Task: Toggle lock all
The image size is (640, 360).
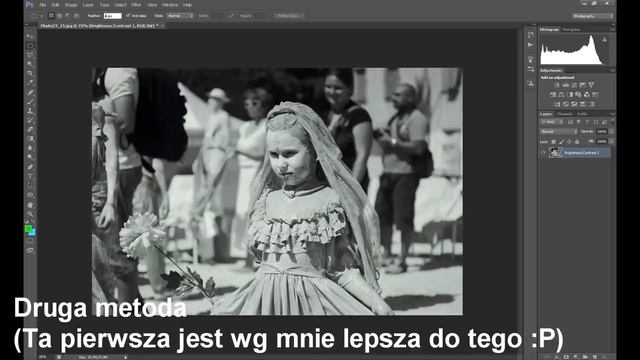Action: click(x=577, y=142)
